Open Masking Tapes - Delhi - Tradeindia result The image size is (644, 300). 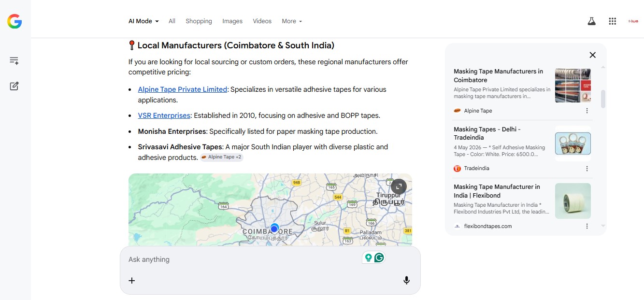[487, 133]
